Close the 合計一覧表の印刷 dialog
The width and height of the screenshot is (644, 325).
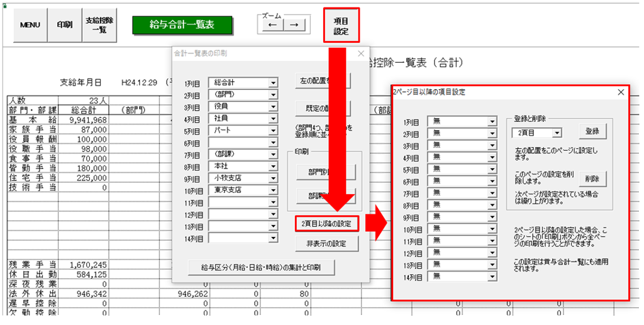click(x=360, y=54)
